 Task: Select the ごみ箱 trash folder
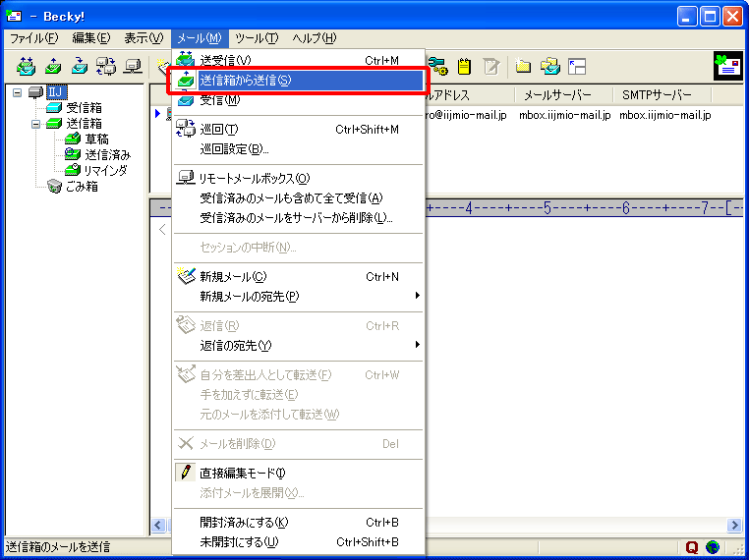82,187
